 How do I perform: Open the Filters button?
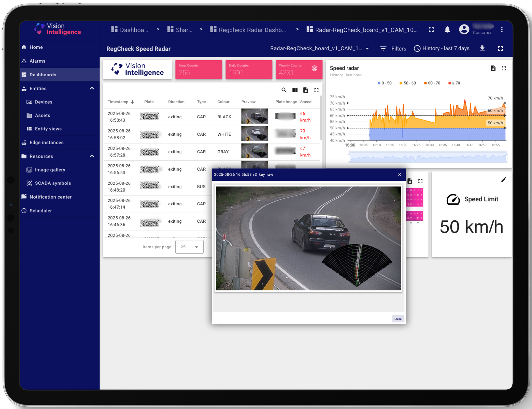pyautogui.click(x=393, y=48)
